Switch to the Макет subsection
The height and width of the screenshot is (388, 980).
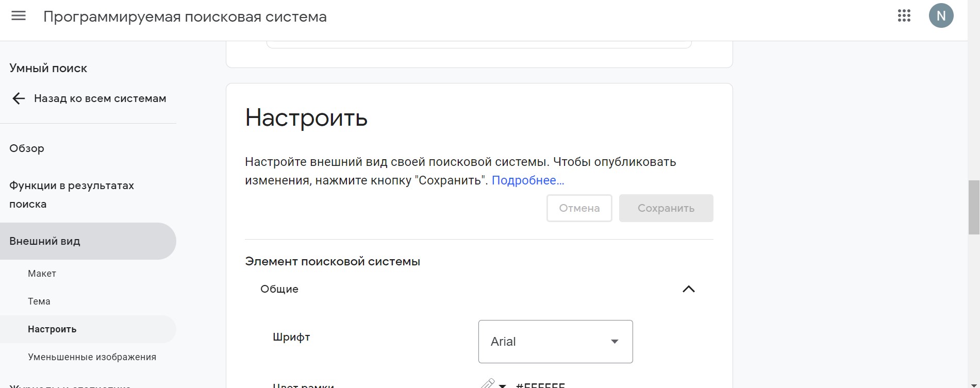pyautogui.click(x=42, y=274)
